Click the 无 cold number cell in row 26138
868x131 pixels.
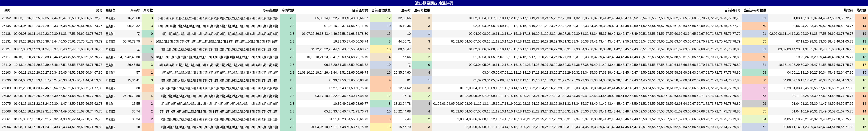coord(138,34)
